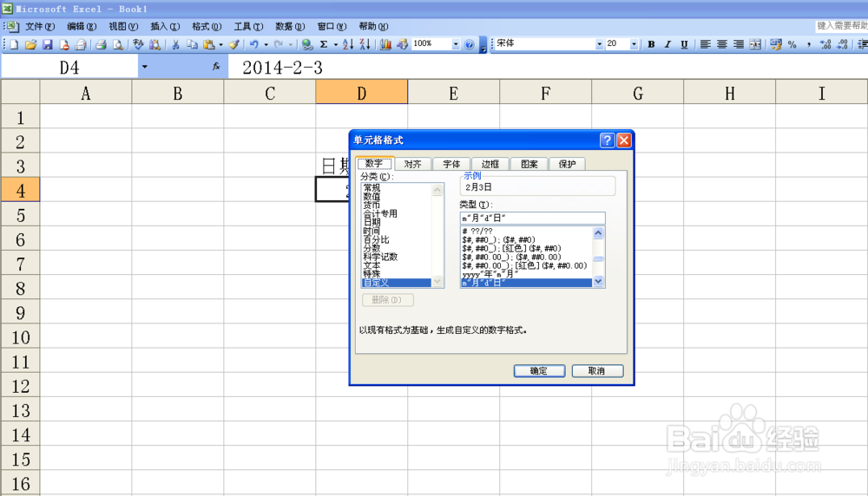Click the type list scroll-up arrow

(598, 232)
